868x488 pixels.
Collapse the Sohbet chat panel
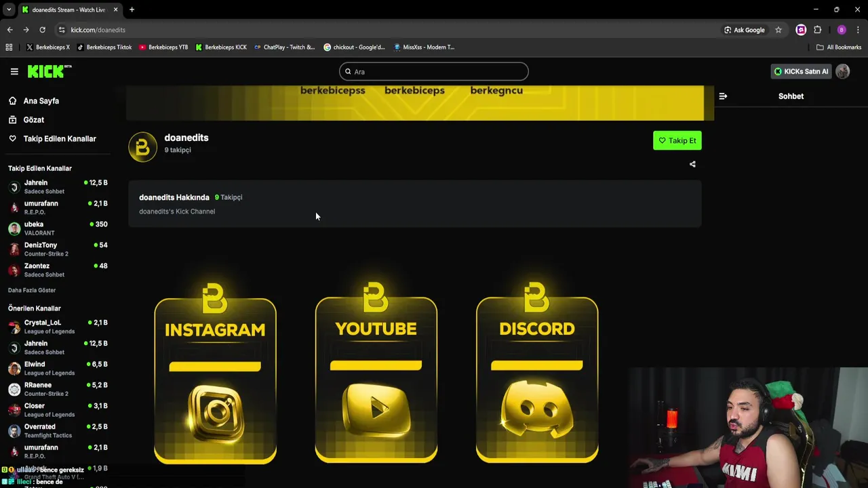pyautogui.click(x=723, y=96)
